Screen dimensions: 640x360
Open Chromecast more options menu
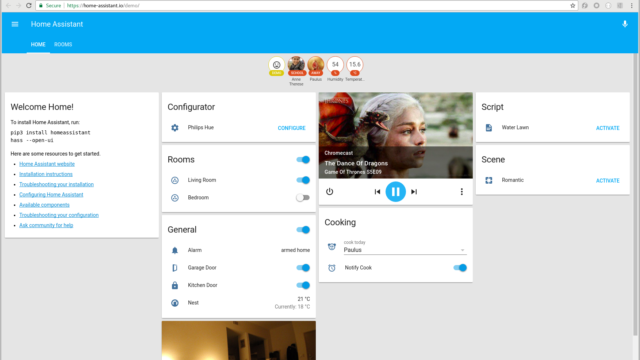pyautogui.click(x=462, y=191)
